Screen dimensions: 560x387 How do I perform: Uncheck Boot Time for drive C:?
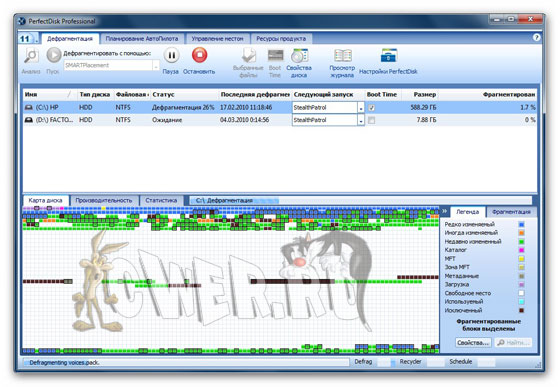[371, 107]
